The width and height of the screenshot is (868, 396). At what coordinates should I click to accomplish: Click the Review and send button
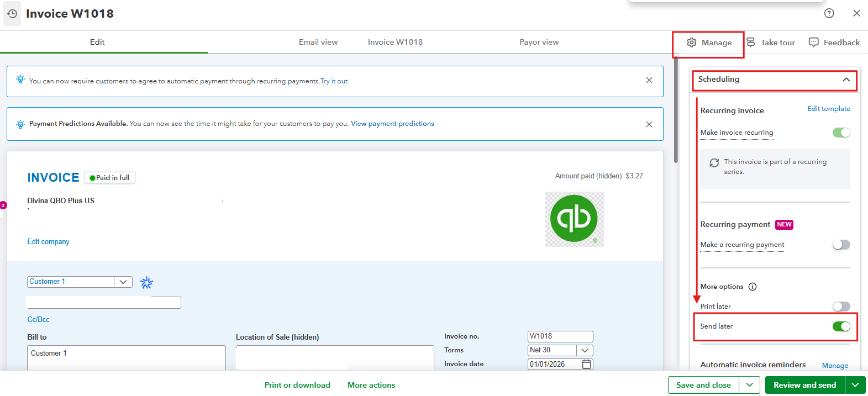click(804, 385)
